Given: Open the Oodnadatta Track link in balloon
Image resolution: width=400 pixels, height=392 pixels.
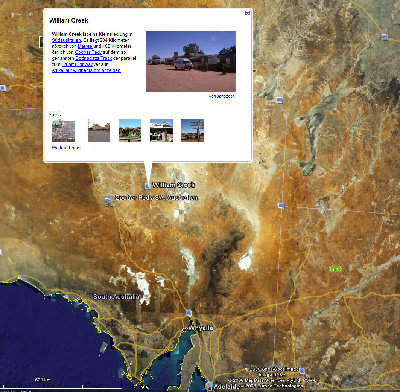Looking at the screenshot, I should pyautogui.click(x=93, y=58).
